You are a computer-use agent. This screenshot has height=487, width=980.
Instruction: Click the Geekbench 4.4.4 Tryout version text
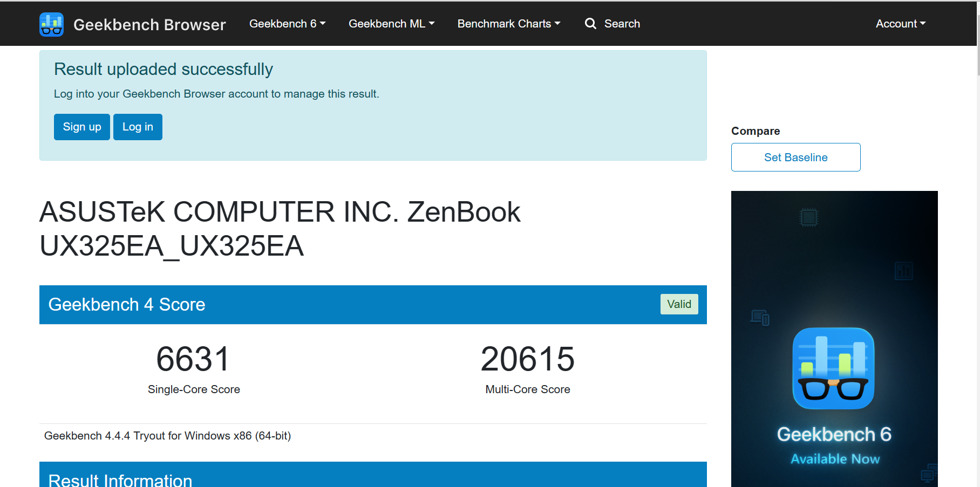(167, 436)
